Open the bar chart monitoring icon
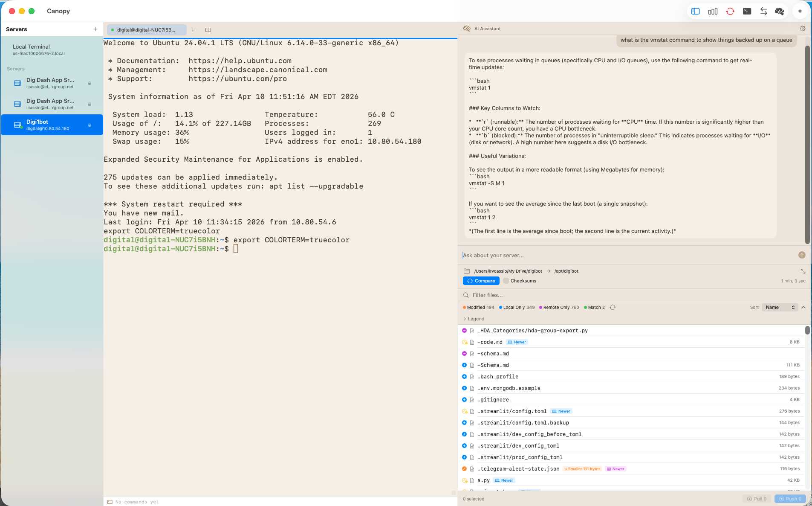812x506 pixels. [713, 12]
